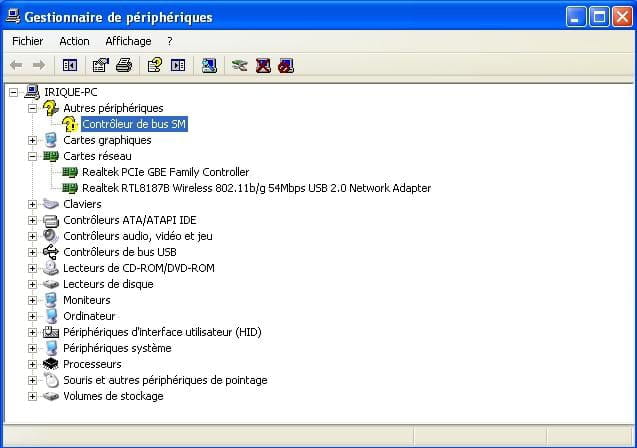Click the Disable device toolbar icon
This screenshot has width=637, height=448.
(x=286, y=65)
